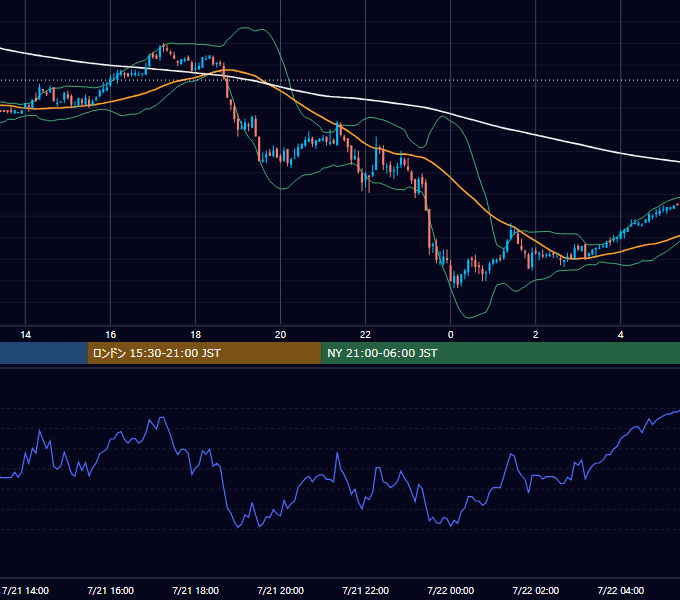Click the 7/21 16:00 timestamp label
This screenshot has width=680, height=600.
coord(111,590)
